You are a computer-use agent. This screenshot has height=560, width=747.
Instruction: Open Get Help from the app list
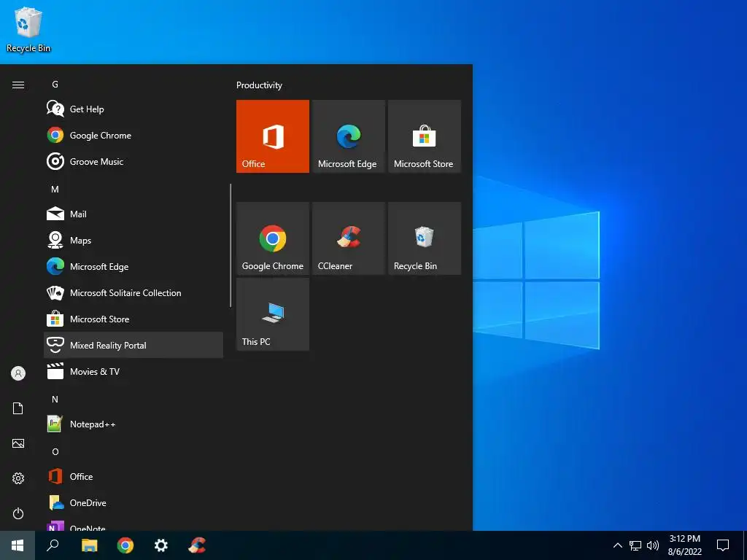coord(133,109)
